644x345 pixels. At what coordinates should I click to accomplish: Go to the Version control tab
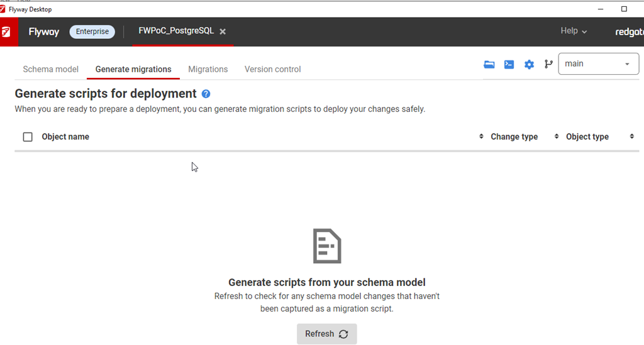point(272,69)
